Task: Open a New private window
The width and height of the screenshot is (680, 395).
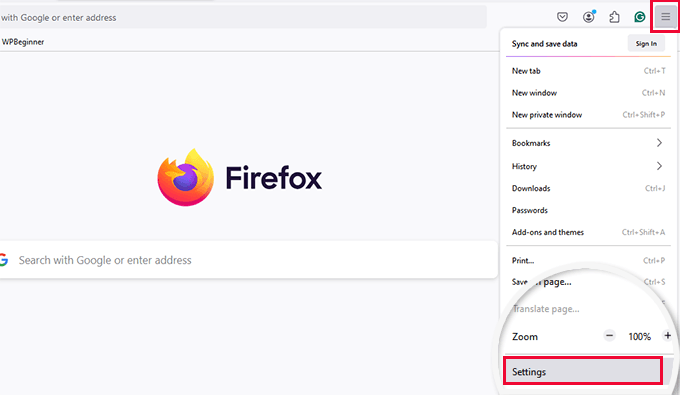Action: click(588, 115)
